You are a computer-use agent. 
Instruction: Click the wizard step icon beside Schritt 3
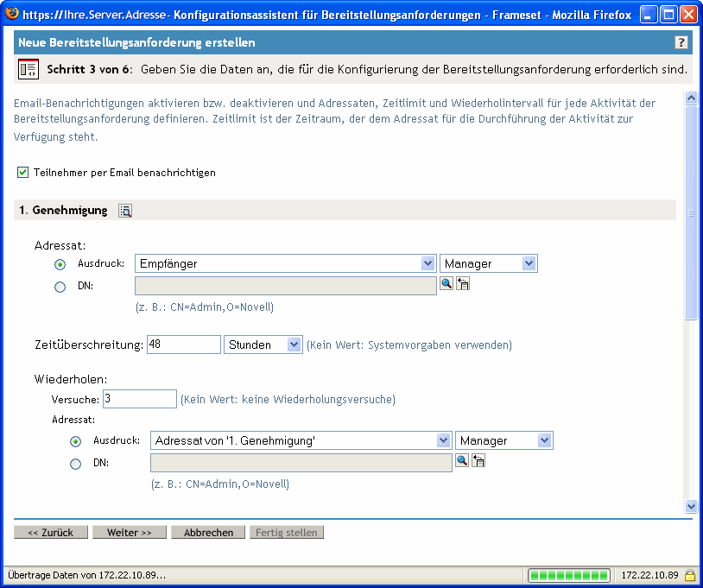coord(28,69)
